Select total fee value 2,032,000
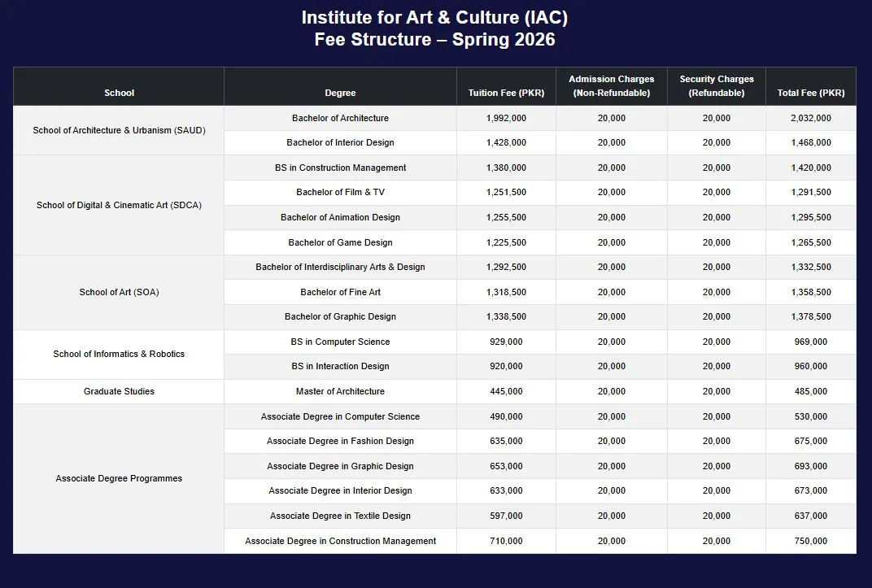Screen dimensions: 872x588 [x=811, y=118]
